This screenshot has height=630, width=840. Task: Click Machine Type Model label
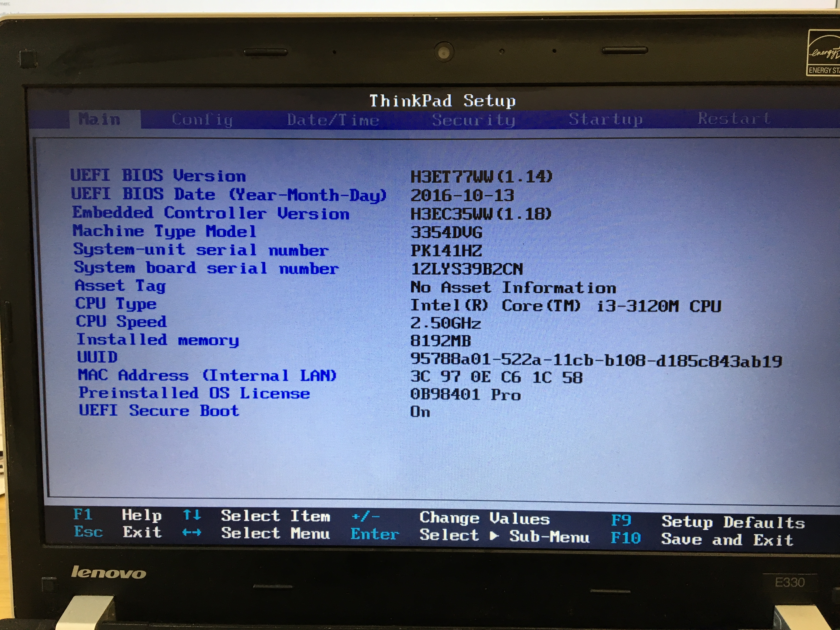click(x=164, y=231)
